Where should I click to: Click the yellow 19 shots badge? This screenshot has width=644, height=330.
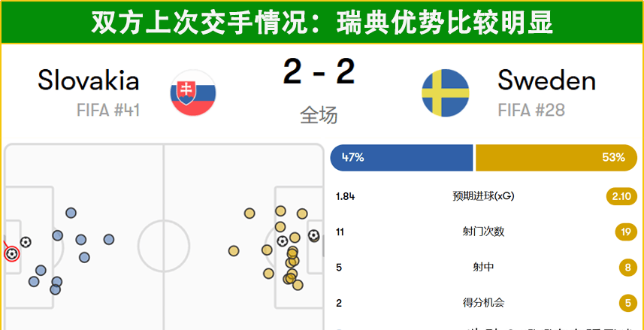coord(625,232)
